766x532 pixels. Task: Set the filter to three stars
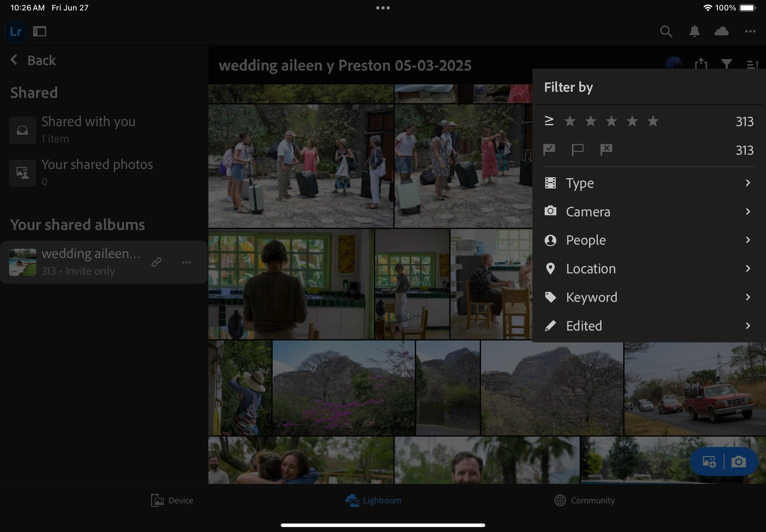[x=611, y=121]
